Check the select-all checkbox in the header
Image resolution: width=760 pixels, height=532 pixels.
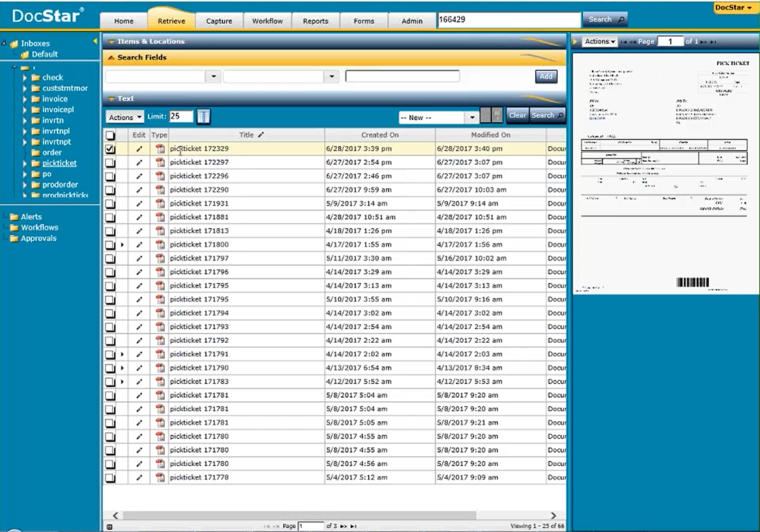[x=110, y=136]
